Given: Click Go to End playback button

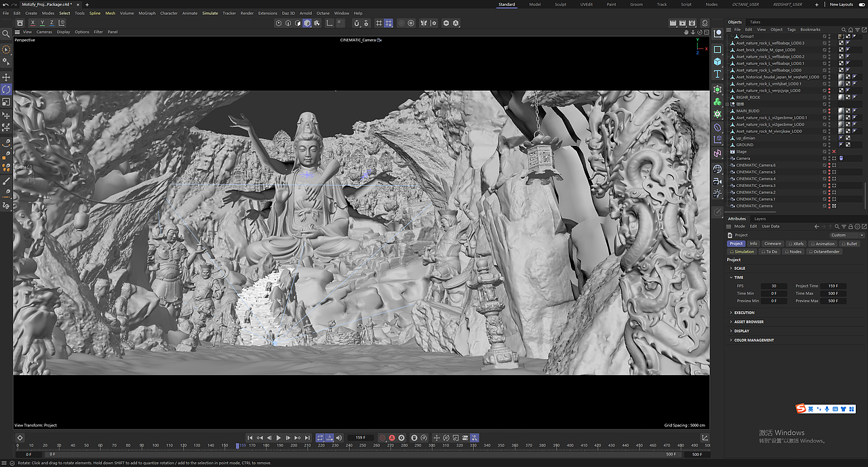Looking at the screenshot, I should click(x=307, y=438).
